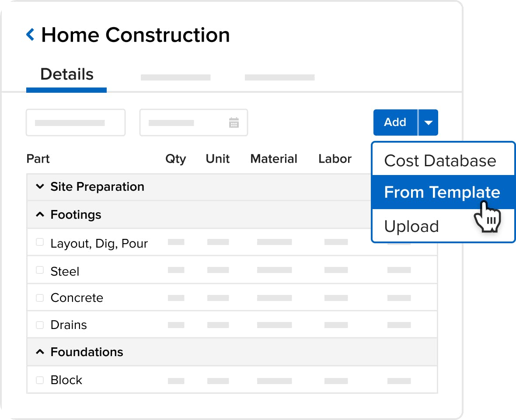Image resolution: width=516 pixels, height=420 pixels.
Task: Tick the Steel row checkbox
Action: (x=40, y=270)
